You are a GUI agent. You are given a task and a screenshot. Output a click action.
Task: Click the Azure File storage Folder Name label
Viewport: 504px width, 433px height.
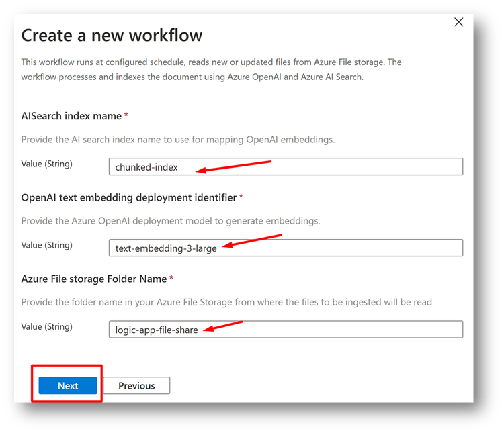(x=94, y=279)
